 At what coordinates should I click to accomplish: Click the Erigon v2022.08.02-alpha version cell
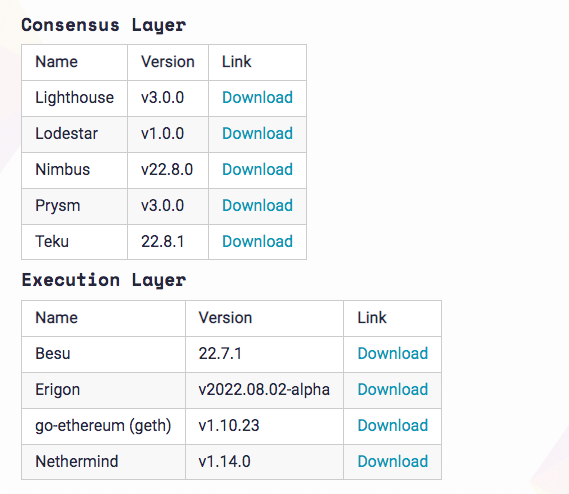264,390
